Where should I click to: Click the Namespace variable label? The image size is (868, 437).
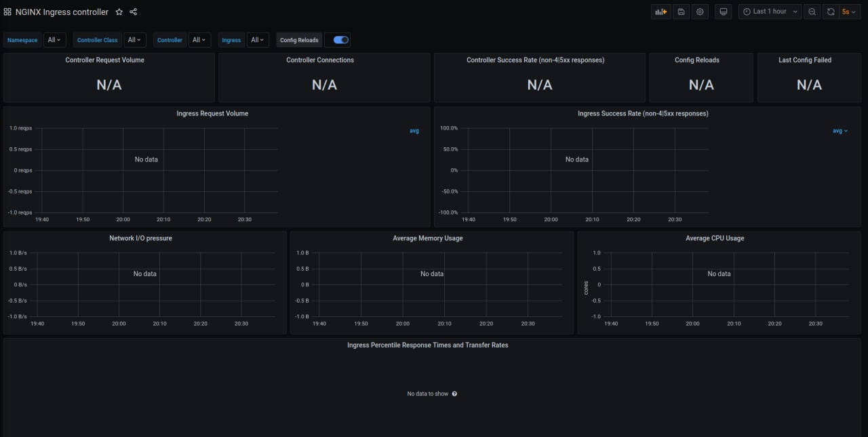tap(22, 40)
